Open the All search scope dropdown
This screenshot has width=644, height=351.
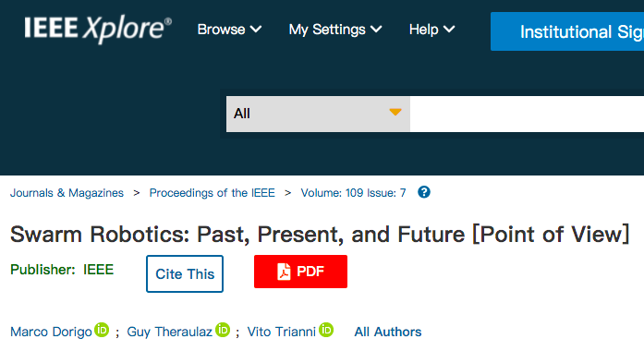point(318,114)
